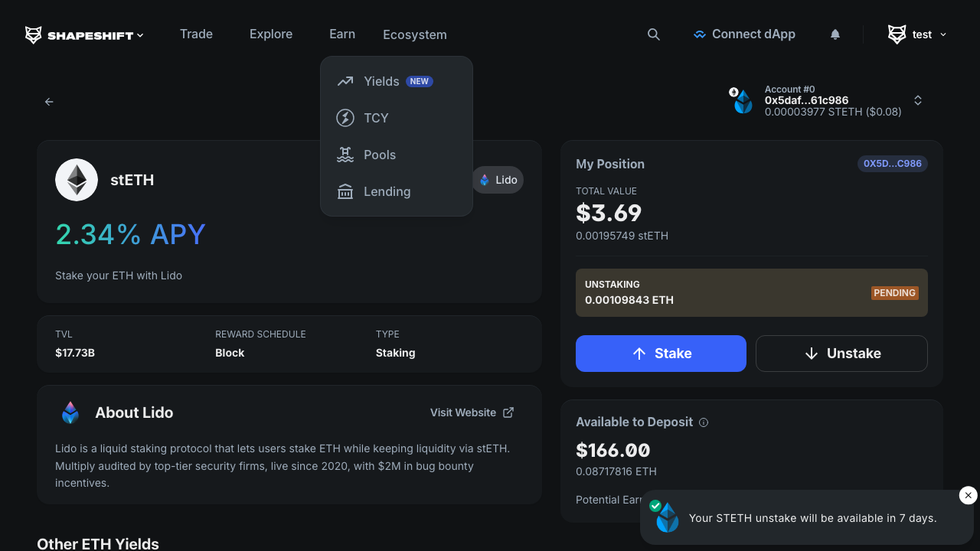The image size is (980, 551).
Task: Click the Connect dApp button
Action: click(744, 34)
